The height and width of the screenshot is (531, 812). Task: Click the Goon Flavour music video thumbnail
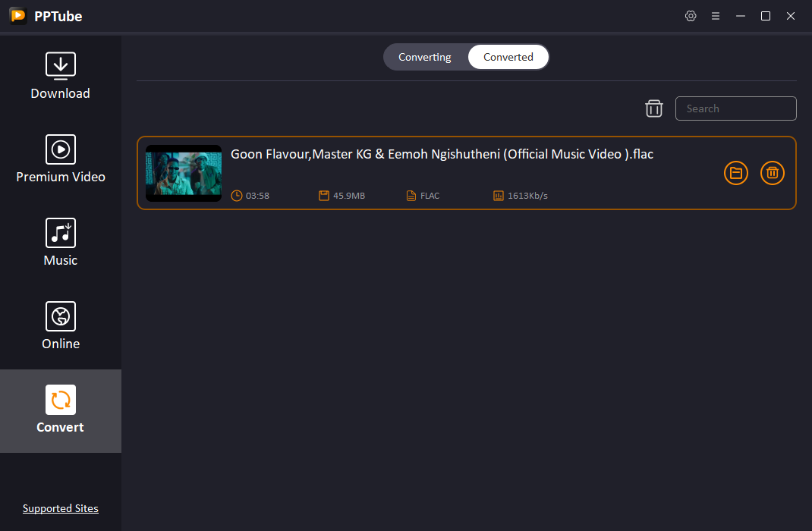[x=184, y=173]
